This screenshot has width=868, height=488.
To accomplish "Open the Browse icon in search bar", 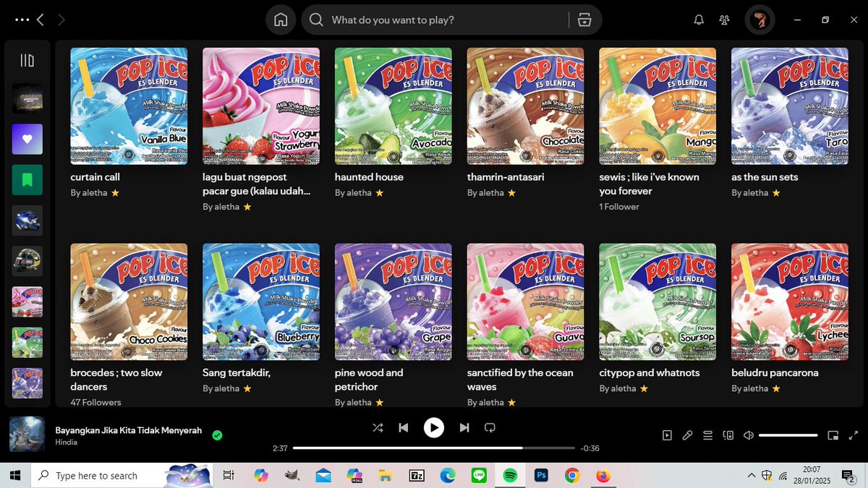I will 584,20.
